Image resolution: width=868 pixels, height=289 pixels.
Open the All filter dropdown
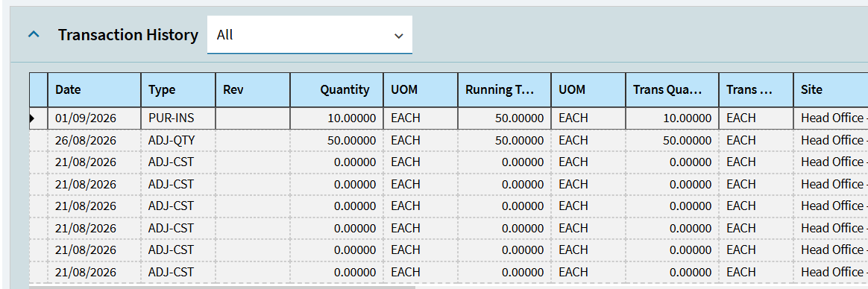(309, 35)
